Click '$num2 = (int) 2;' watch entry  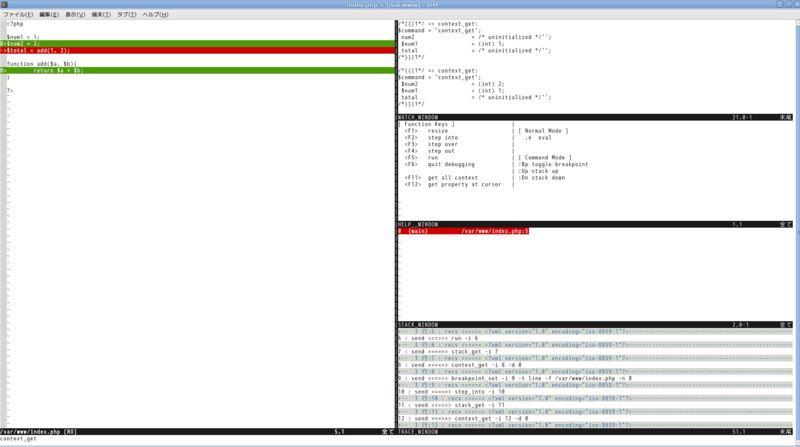click(453, 84)
